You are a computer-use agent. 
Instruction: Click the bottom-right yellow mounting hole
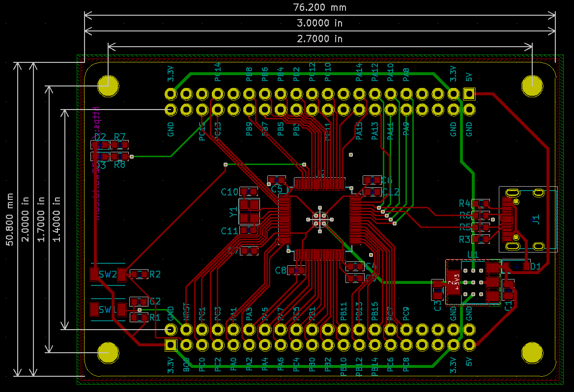pyautogui.click(x=532, y=353)
